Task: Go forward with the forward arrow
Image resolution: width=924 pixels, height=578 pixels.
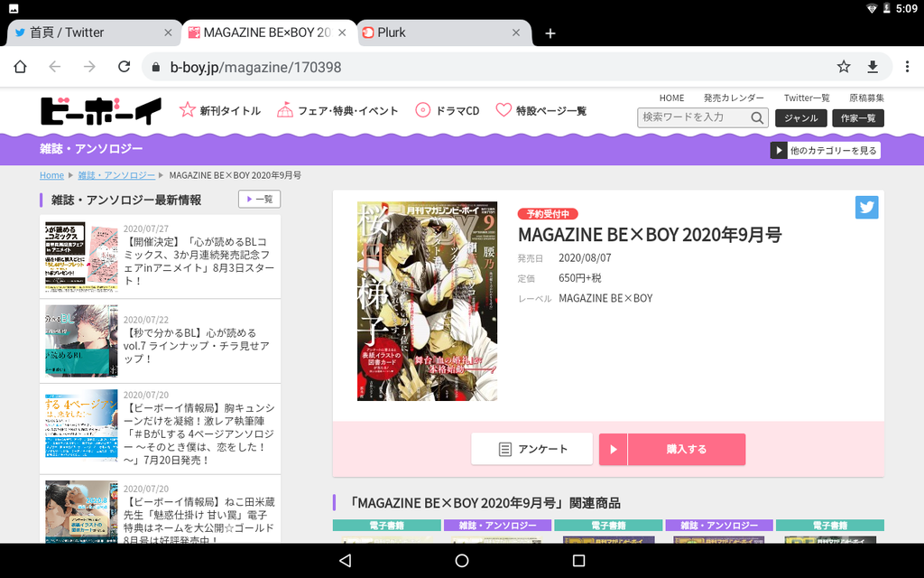Action: pyautogui.click(x=89, y=67)
